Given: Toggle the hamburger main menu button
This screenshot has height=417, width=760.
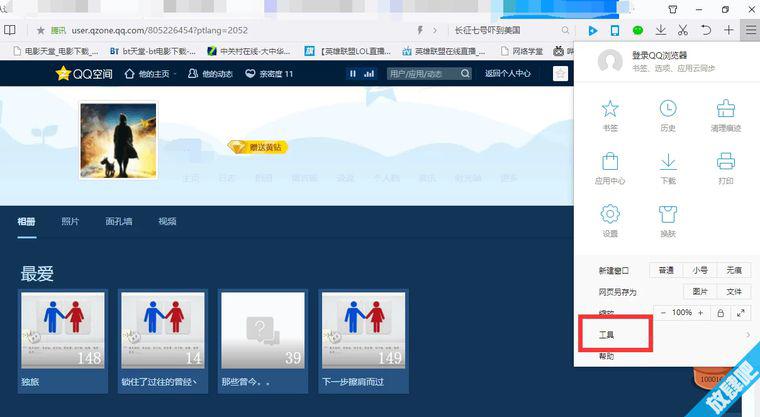Looking at the screenshot, I should pos(751,30).
